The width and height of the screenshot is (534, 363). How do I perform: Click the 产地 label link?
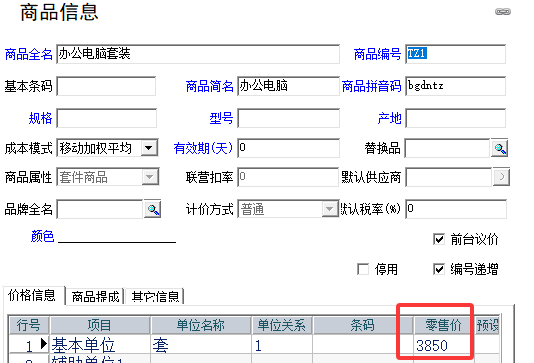tap(389, 118)
